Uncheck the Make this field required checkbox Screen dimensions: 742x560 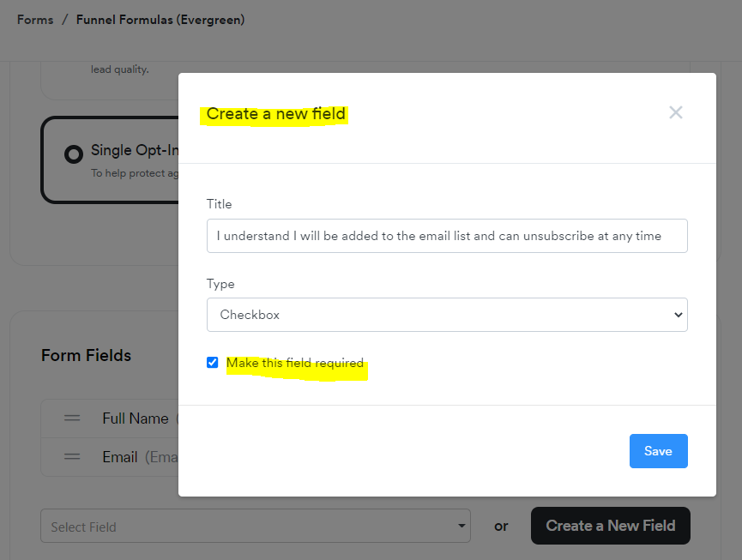click(x=213, y=362)
